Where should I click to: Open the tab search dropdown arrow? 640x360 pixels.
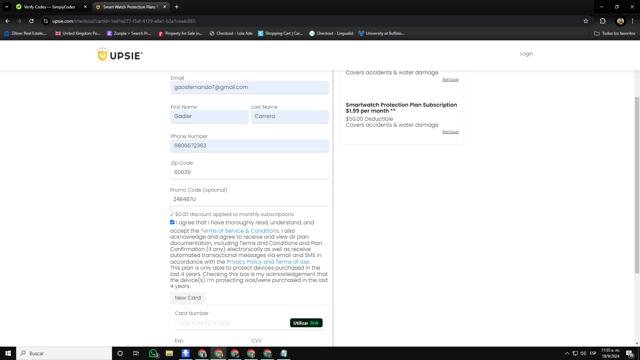7,7
